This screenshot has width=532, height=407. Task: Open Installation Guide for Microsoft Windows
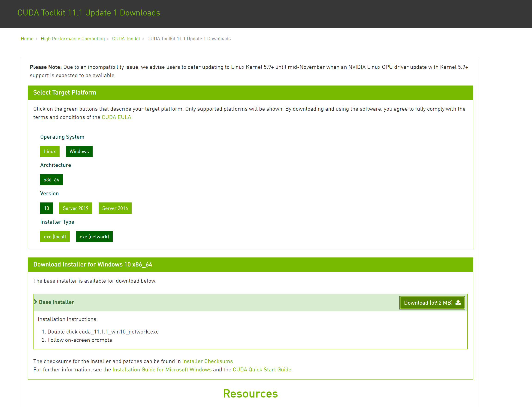162,370
